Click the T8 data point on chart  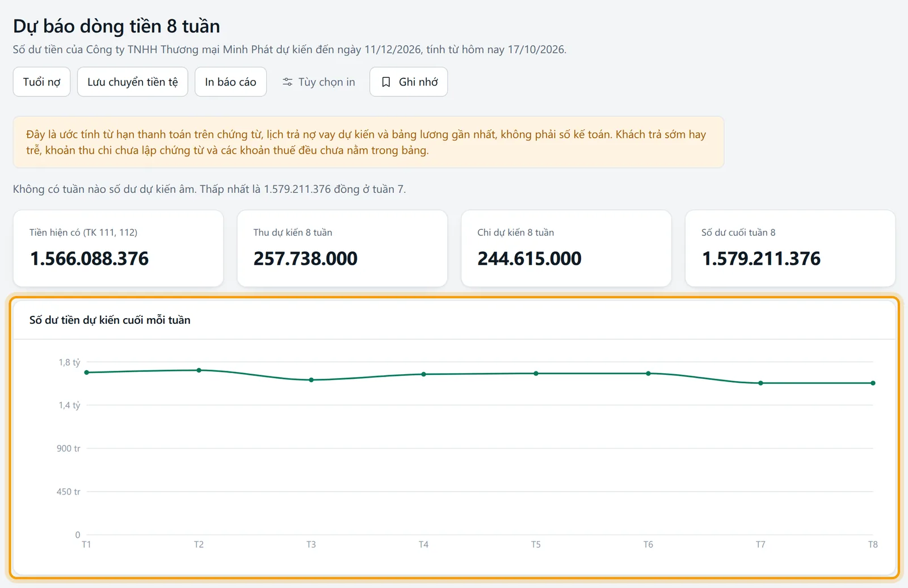873,383
